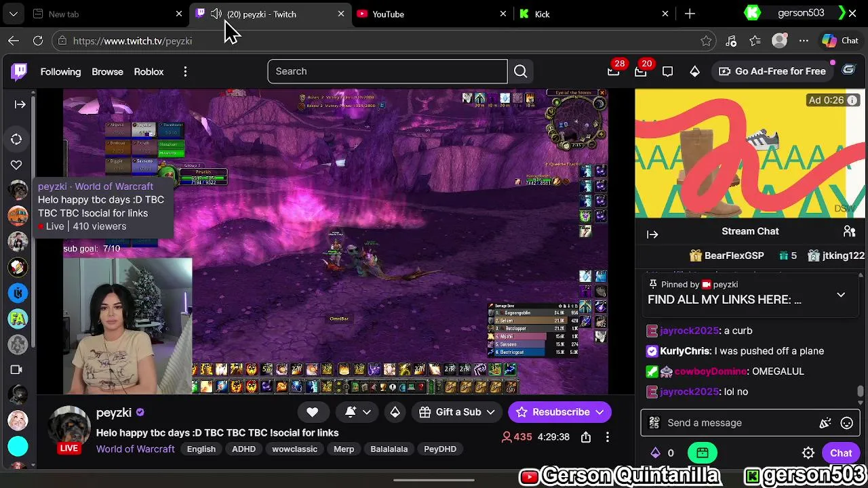Share the stream via share icon

tap(586, 437)
